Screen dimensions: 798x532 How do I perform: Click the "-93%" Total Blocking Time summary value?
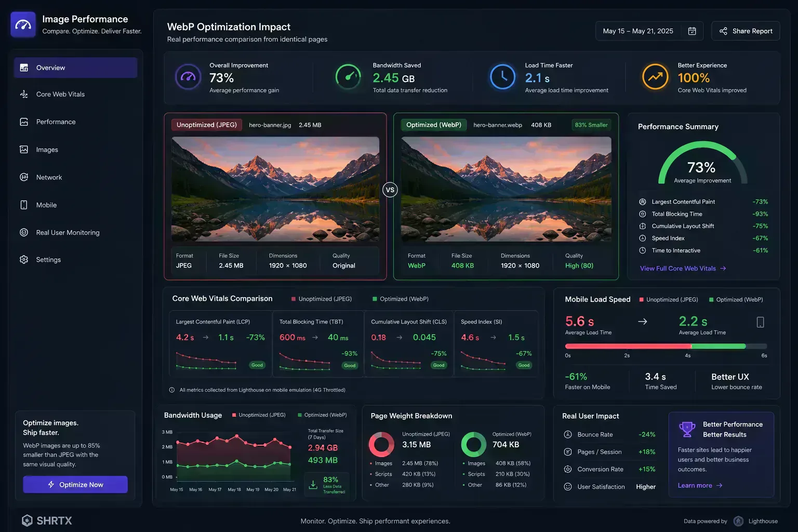click(x=760, y=214)
